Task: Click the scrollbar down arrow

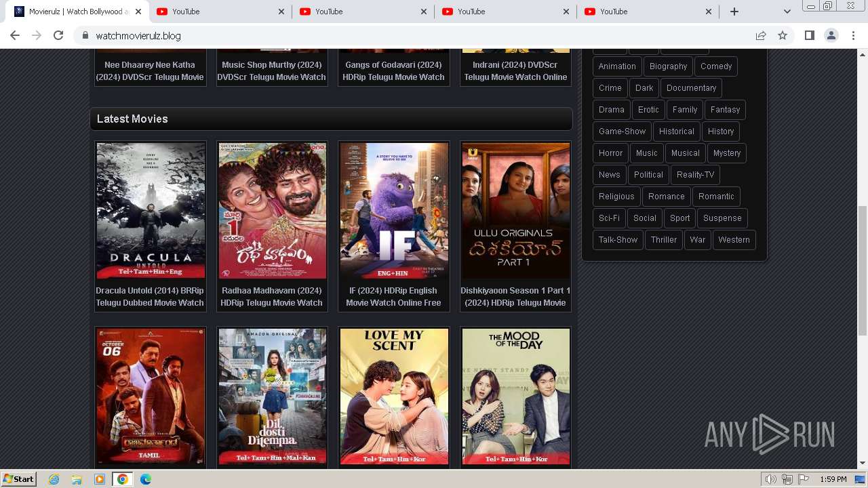Action: pyautogui.click(x=863, y=464)
